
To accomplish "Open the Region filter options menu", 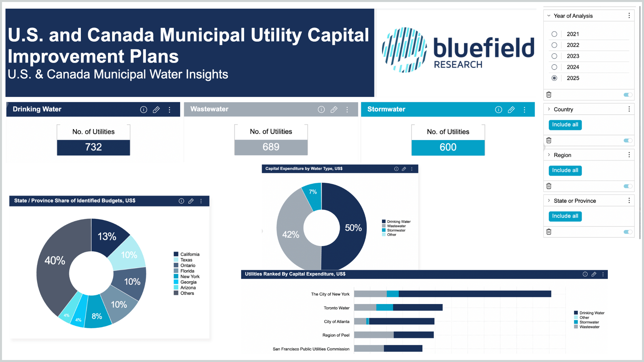I will point(629,155).
